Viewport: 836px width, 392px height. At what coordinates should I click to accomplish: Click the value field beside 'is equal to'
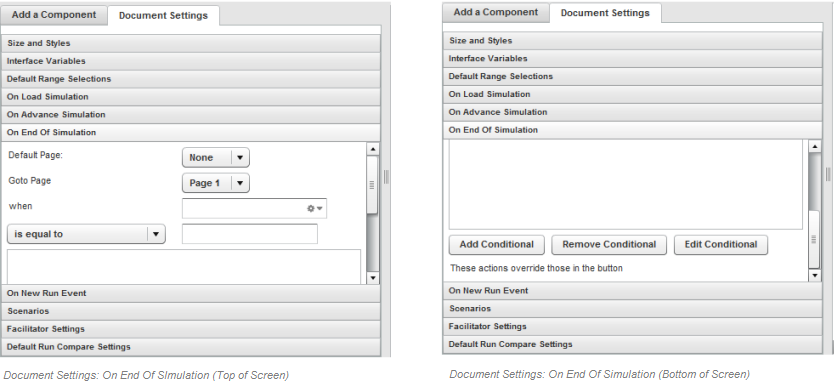tap(250, 234)
